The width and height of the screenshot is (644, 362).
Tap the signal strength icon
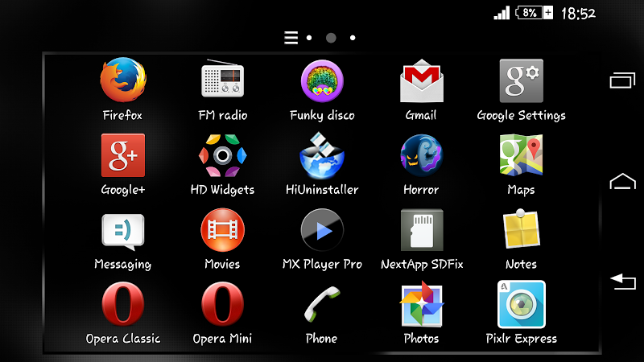pos(502,13)
